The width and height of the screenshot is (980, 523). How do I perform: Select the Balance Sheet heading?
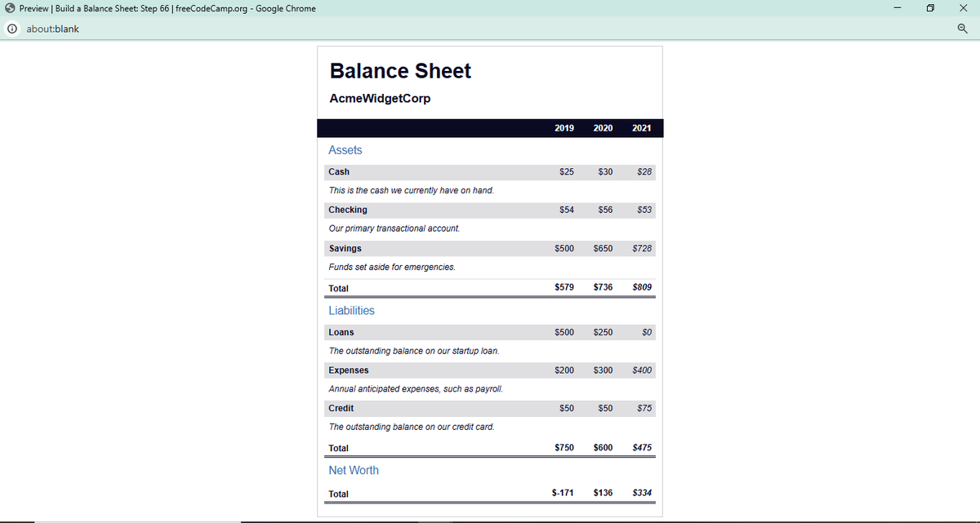[x=400, y=71]
